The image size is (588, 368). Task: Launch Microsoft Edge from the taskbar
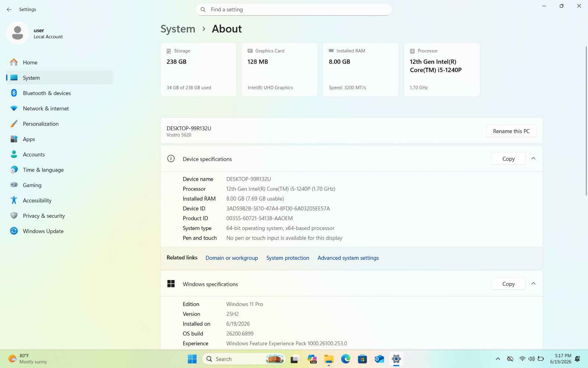point(346,359)
